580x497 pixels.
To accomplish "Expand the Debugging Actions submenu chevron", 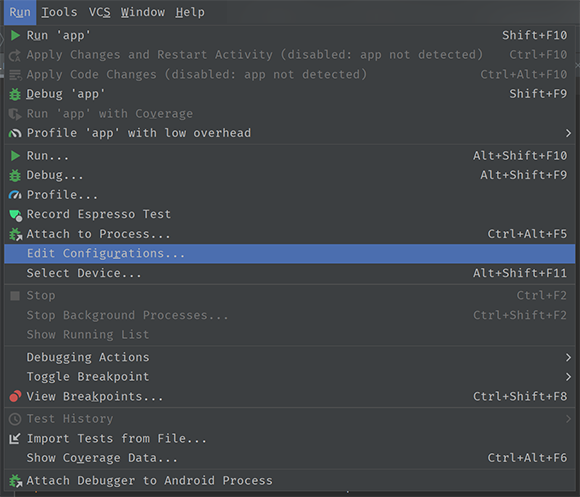I will click(x=568, y=358).
